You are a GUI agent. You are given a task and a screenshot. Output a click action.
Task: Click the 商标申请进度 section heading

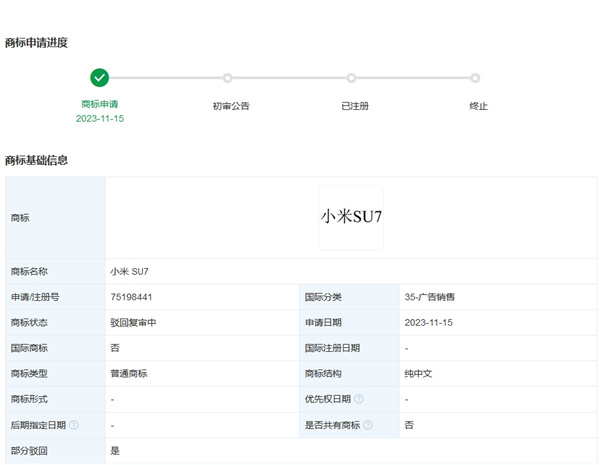(36, 43)
